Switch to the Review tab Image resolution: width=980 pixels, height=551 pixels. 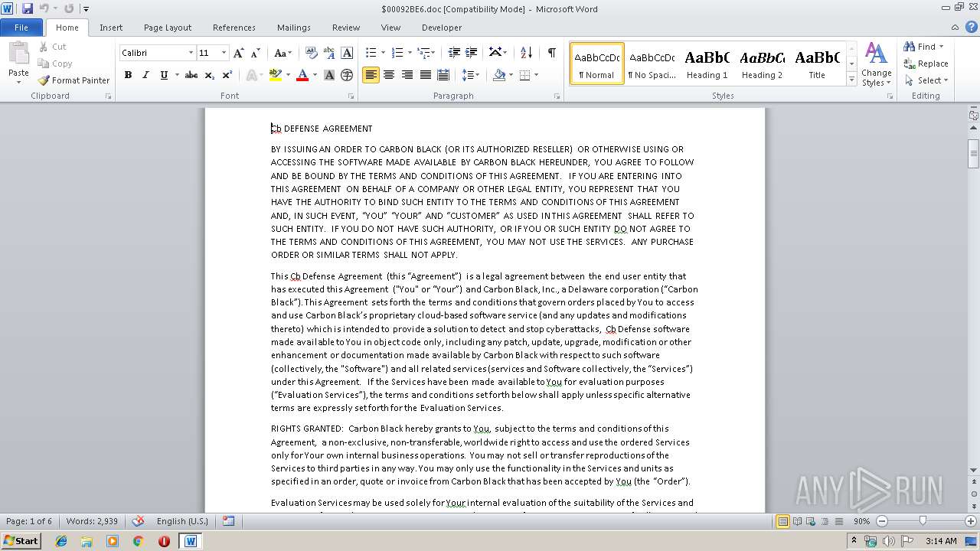click(x=346, y=28)
